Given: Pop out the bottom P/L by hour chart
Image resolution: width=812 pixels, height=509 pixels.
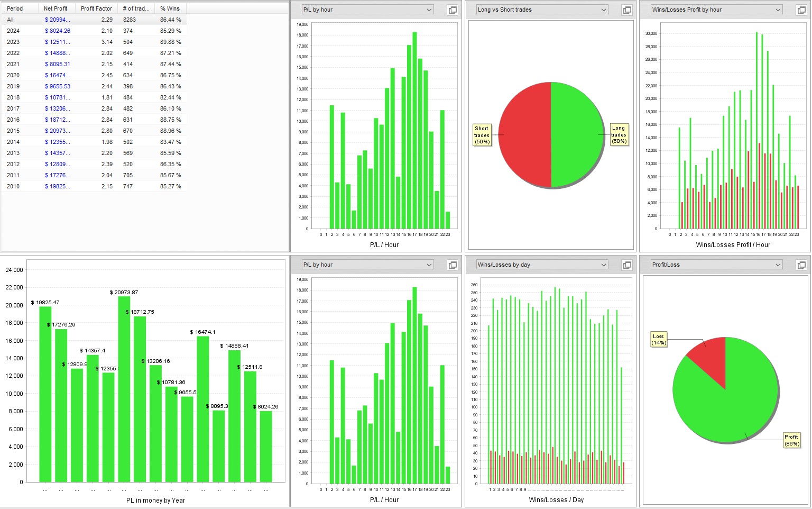Looking at the screenshot, I should [x=453, y=265].
